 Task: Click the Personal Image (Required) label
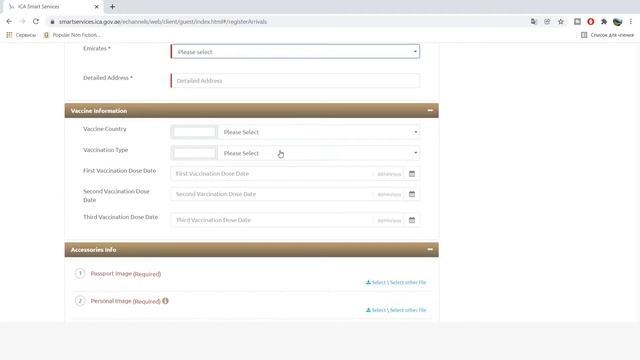click(x=126, y=301)
